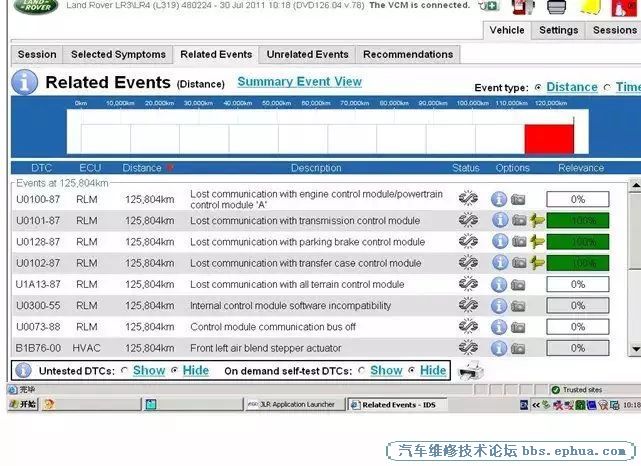Click events list scroll down arrow
The width and height of the screenshot is (641, 466).
pyautogui.click(x=635, y=349)
